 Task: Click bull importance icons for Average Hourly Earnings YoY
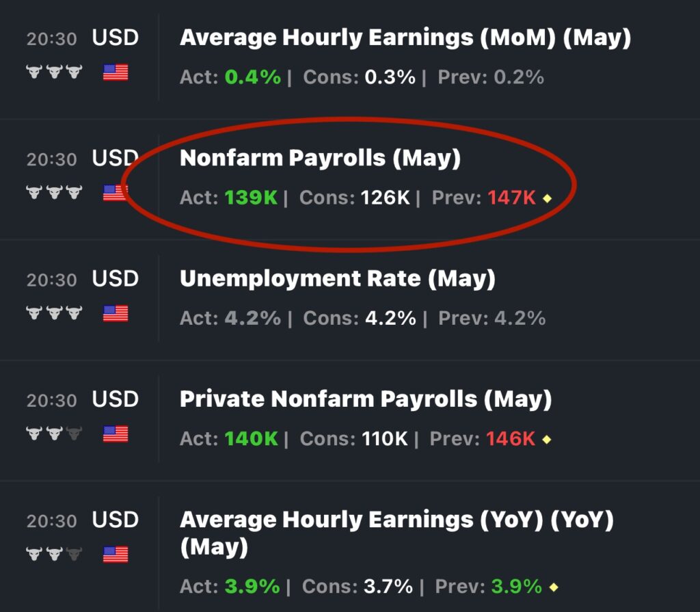pos(53,554)
